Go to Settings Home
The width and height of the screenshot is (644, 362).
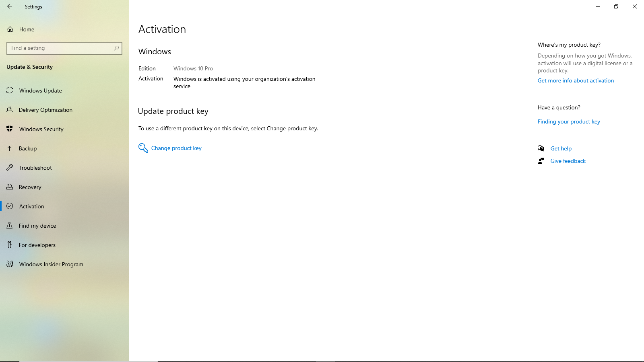click(x=64, y=29)
